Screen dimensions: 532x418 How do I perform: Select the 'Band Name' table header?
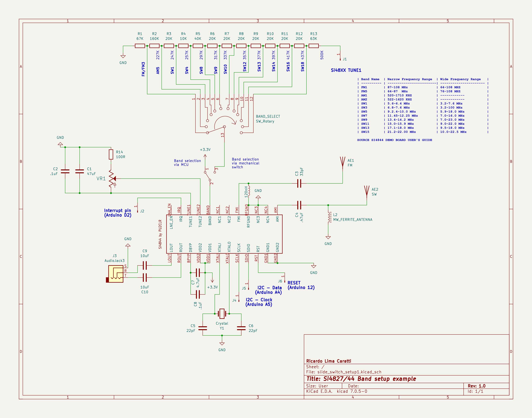[x=370, y=79]
